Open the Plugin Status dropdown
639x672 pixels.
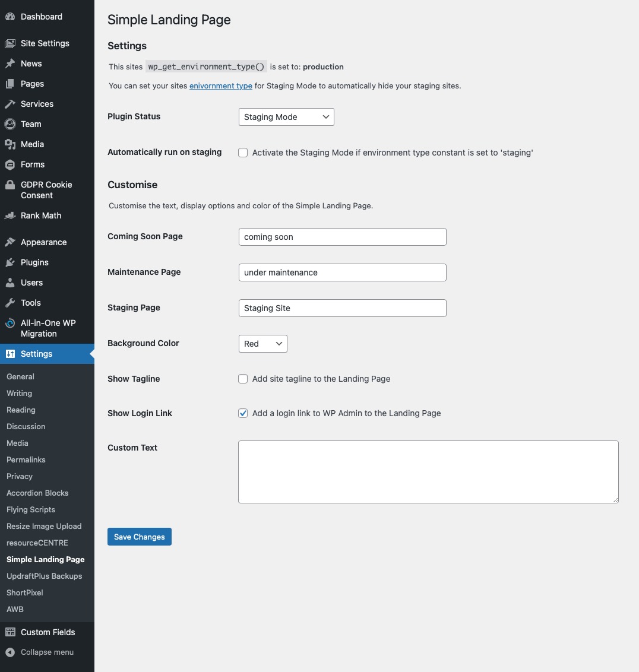click(x=286, y=117)
